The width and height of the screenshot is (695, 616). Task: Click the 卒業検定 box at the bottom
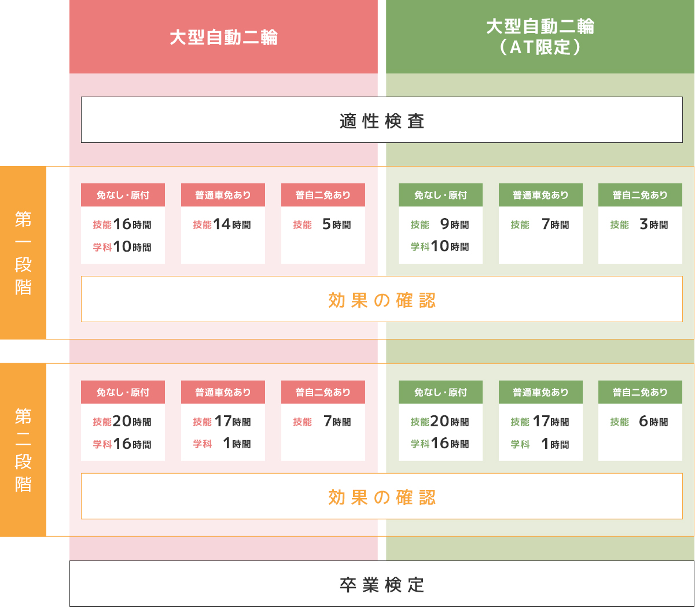pos(381,584)
